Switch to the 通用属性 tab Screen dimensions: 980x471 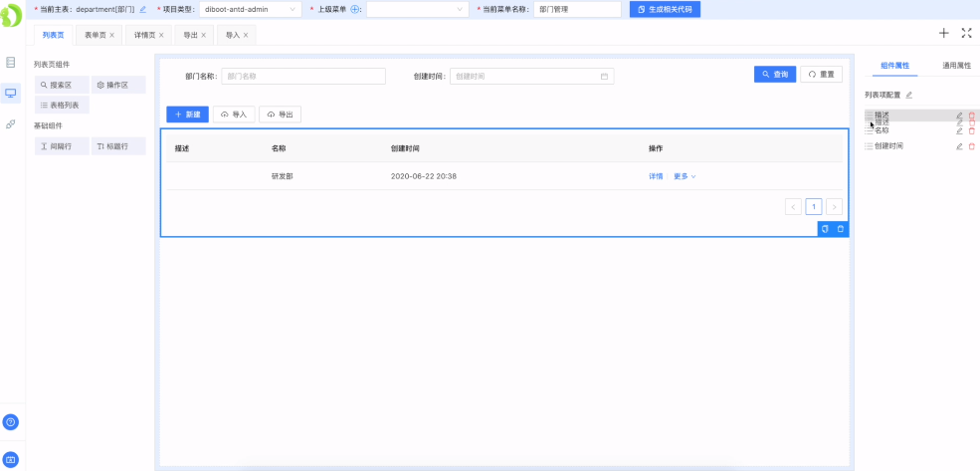(956, 66)
